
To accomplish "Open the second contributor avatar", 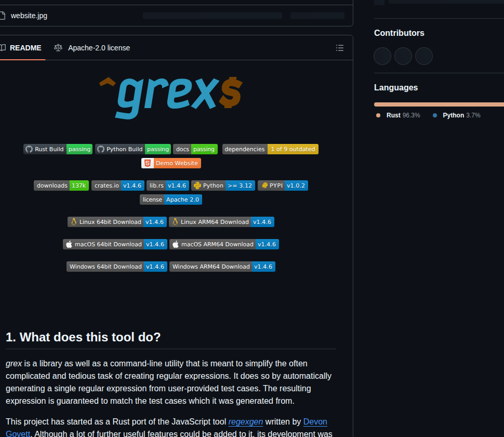I will coord(403,56).
